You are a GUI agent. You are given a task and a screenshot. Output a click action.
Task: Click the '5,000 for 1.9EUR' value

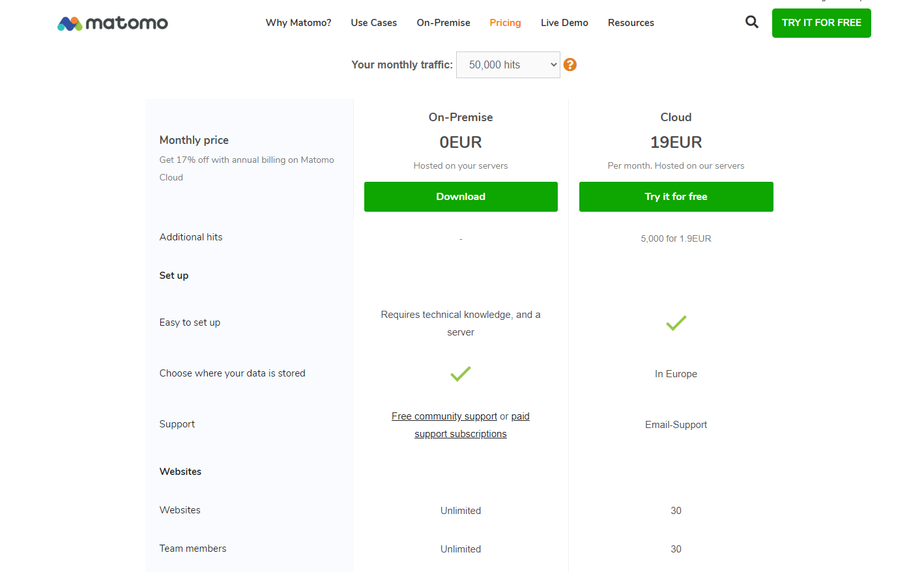tap(676, 238)
